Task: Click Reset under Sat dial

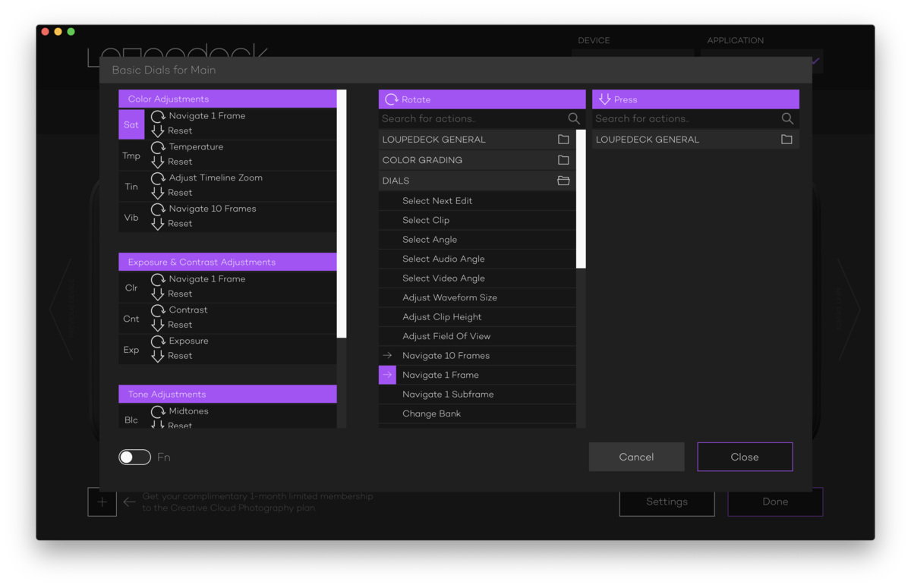Action: tap(180, 130)
